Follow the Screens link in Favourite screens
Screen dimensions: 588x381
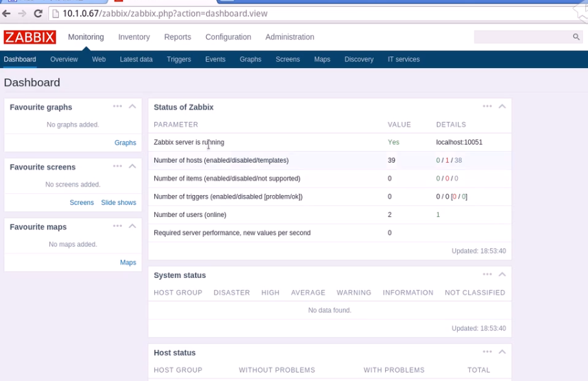click(x=82, y=202)
